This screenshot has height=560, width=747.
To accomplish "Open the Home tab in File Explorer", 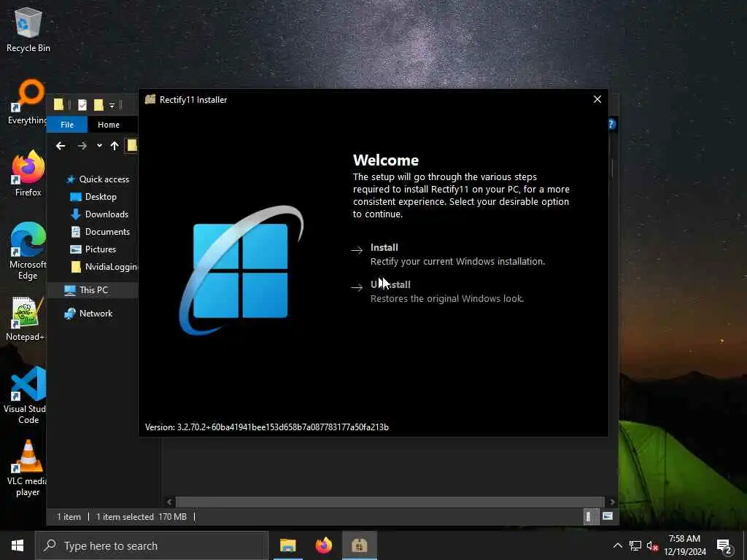I will click(x=109, y=125).
